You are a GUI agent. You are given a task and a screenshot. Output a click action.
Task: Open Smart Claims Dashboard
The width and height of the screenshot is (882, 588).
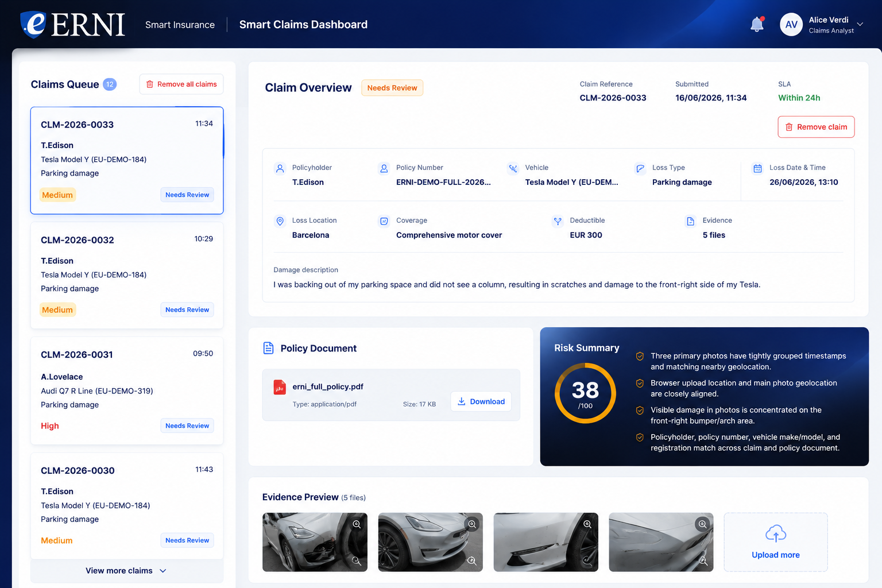(303, 24)
